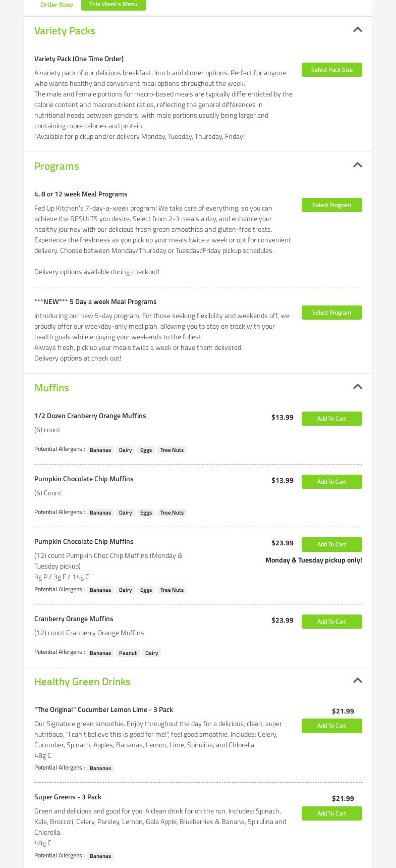
Task: Click Select Pack Size for Variety Pack
Action: pyautogui.click(x=331, y=70)
